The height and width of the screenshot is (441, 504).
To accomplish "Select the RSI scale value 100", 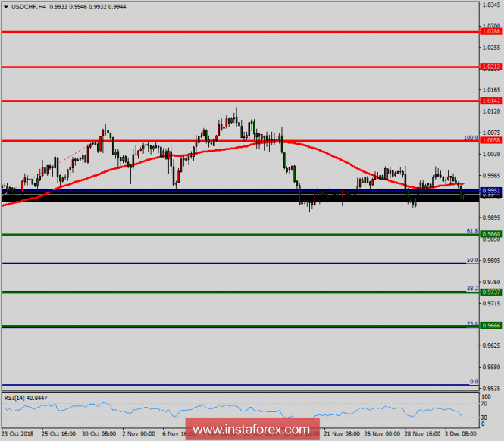I will coord(486,396).
